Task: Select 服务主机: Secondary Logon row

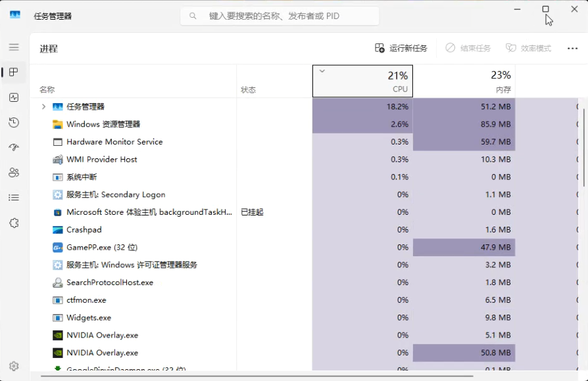Action: [x=304, y=194]
